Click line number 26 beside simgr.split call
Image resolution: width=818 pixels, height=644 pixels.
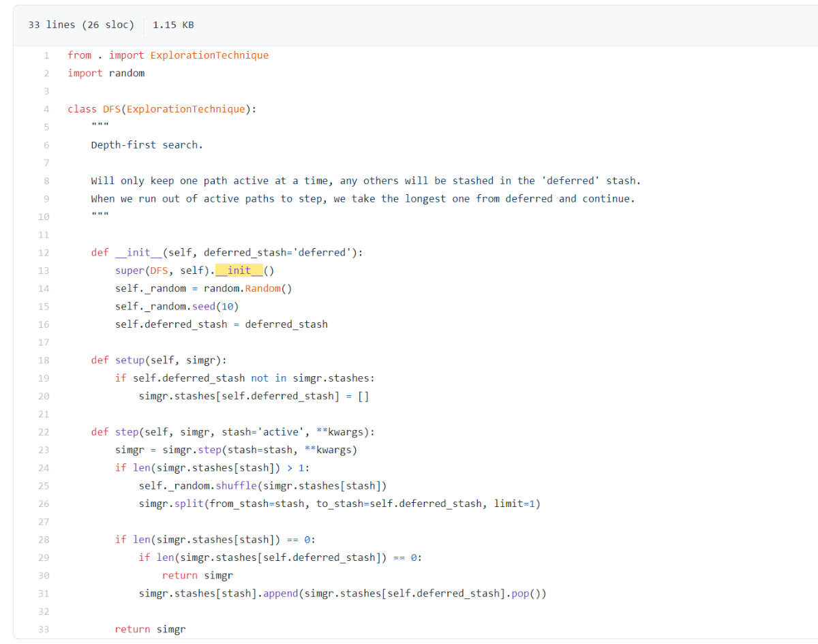44,504
